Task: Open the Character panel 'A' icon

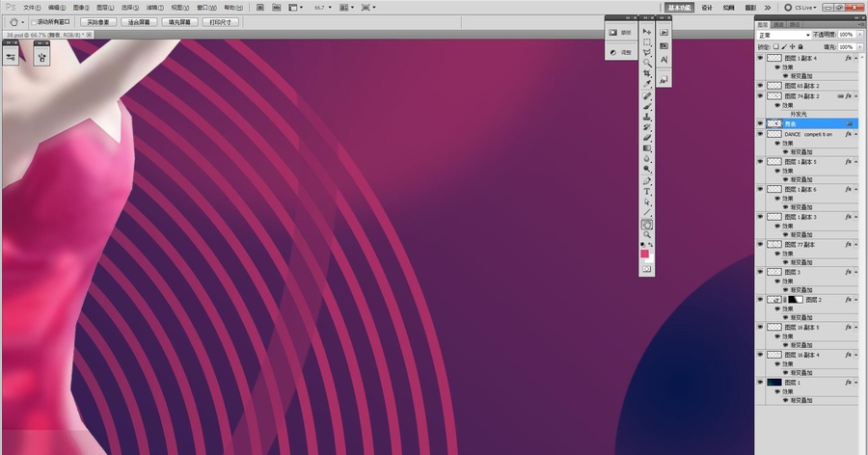Action: click(665, 60)
